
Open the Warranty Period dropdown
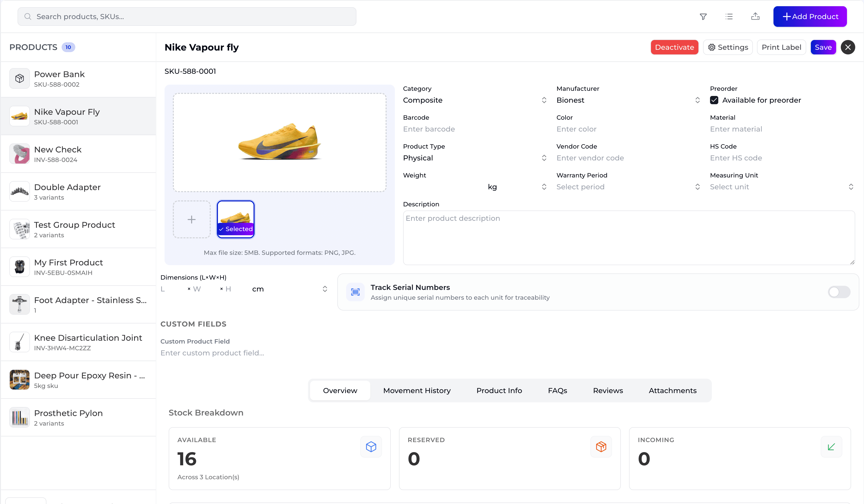coord(628,187)
